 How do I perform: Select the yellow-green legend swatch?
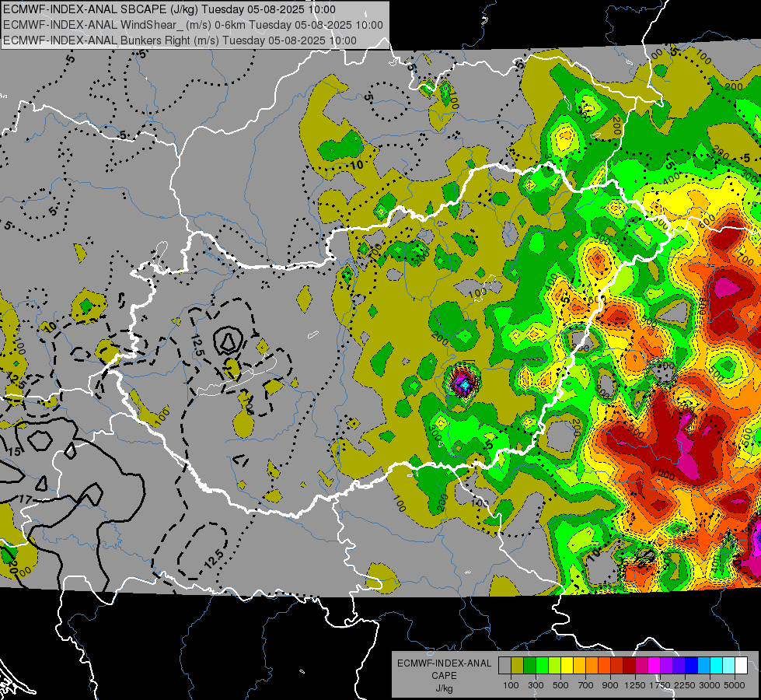click(x=555, y=666)
